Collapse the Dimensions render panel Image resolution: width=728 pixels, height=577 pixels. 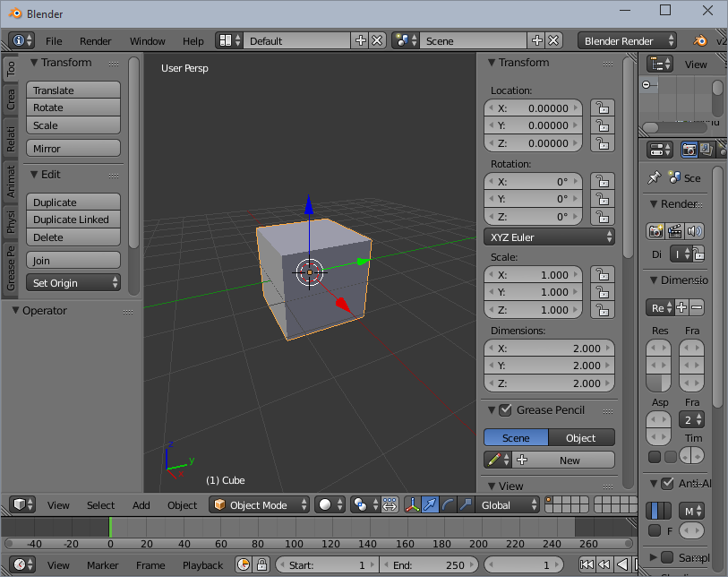coord(654,280)
